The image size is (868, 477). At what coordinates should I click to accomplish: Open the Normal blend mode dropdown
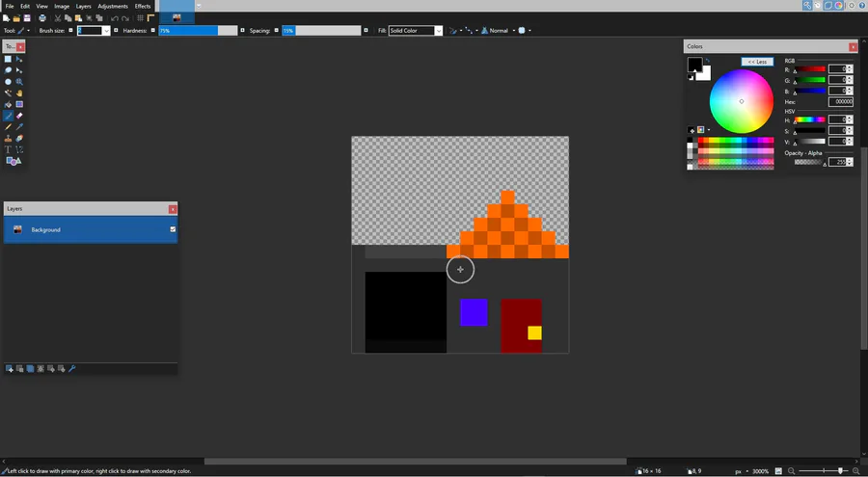click(x=513, y=31)
